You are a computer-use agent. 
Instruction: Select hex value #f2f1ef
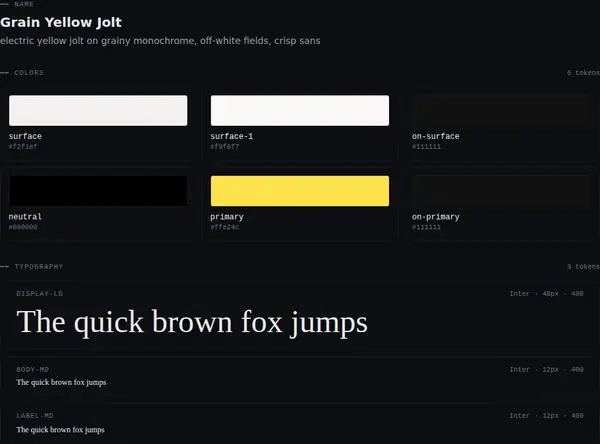23,147
